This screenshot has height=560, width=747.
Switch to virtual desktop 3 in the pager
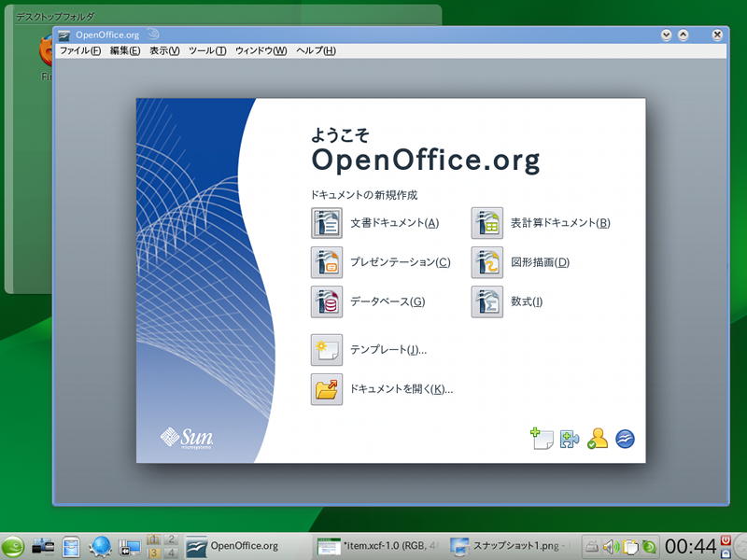[x=155, y=553]
